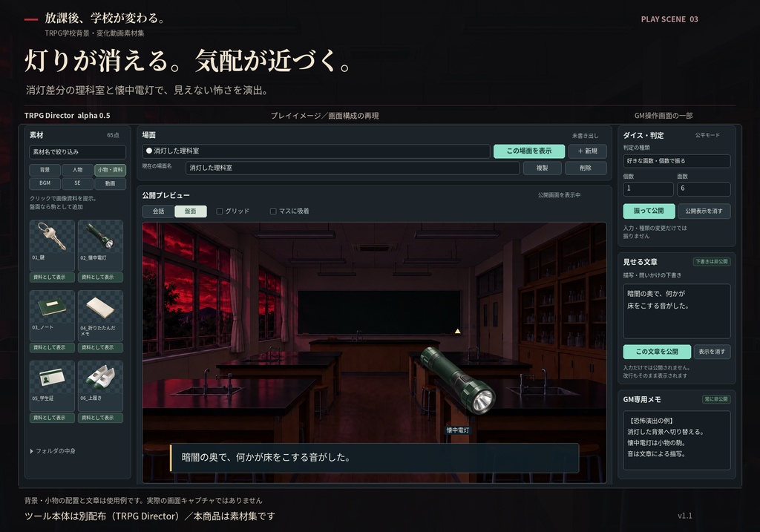
Task: Click the 公平モード label
Action: pyautogui.click(x=707, y=135)
